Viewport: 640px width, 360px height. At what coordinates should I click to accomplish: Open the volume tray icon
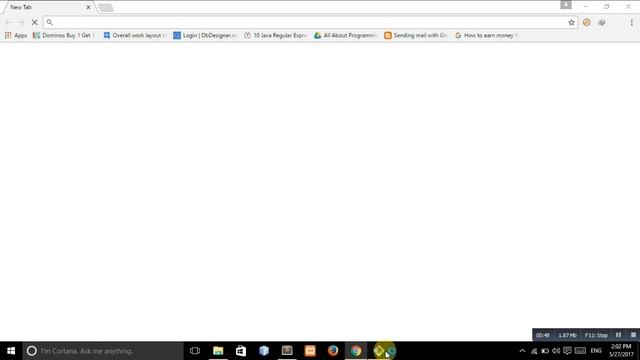556,351
